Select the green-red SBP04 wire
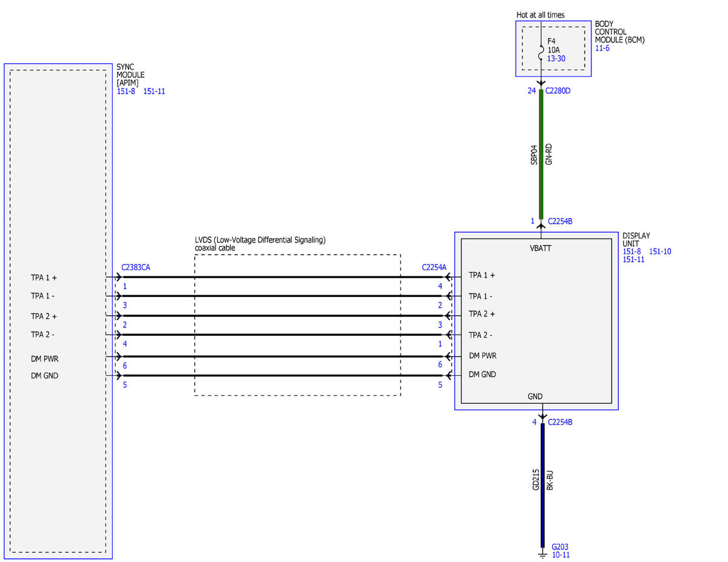The image size is (728, 562). tap(541, 154)
